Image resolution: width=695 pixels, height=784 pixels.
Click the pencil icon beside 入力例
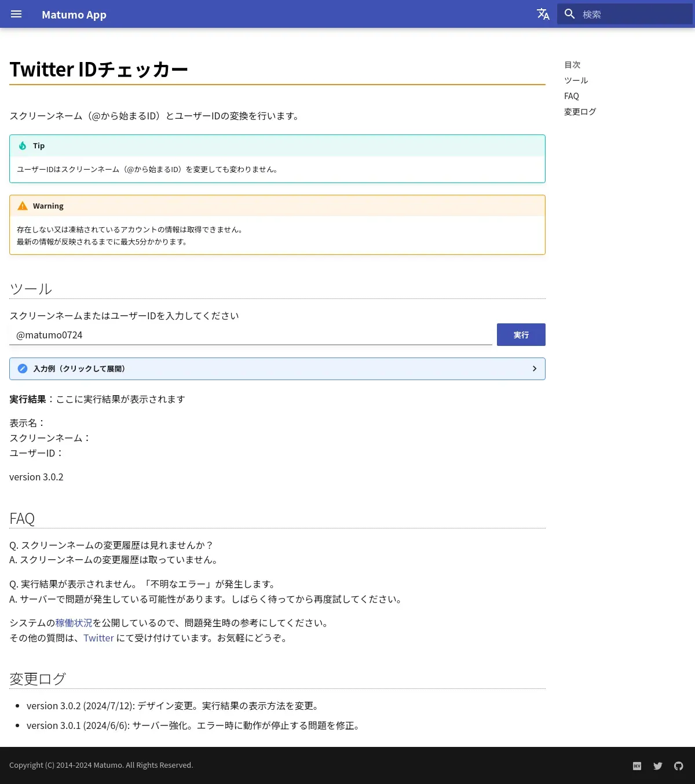[x=23, y=369]
